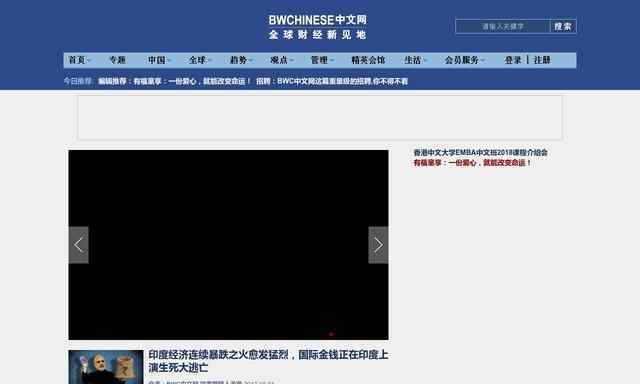Open the 编辑推荐 有福童享 ticker link

(174, 81)
